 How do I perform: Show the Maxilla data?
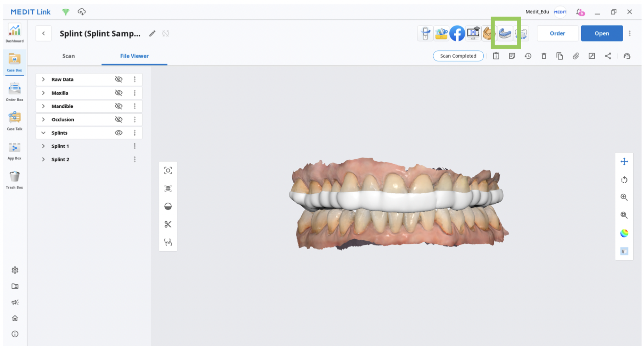[x=119, y=93]
